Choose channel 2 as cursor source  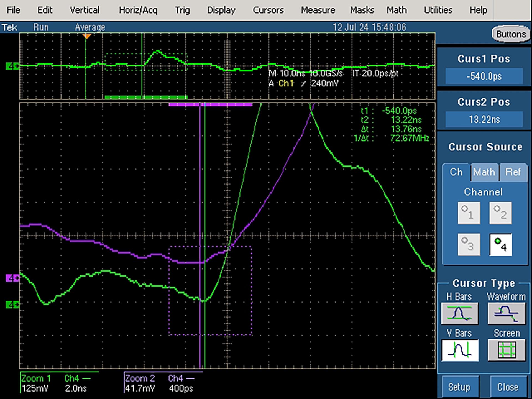[500, 213]
